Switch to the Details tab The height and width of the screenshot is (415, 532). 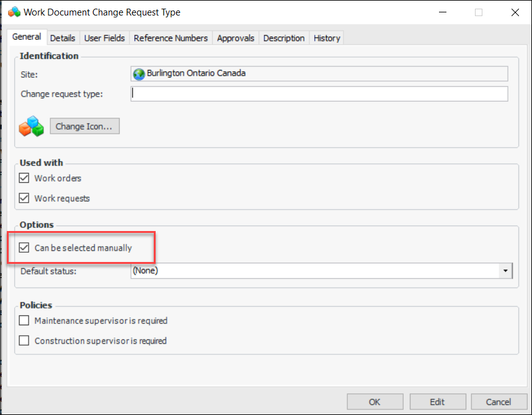pyautogui.click(x=63, y=38)
